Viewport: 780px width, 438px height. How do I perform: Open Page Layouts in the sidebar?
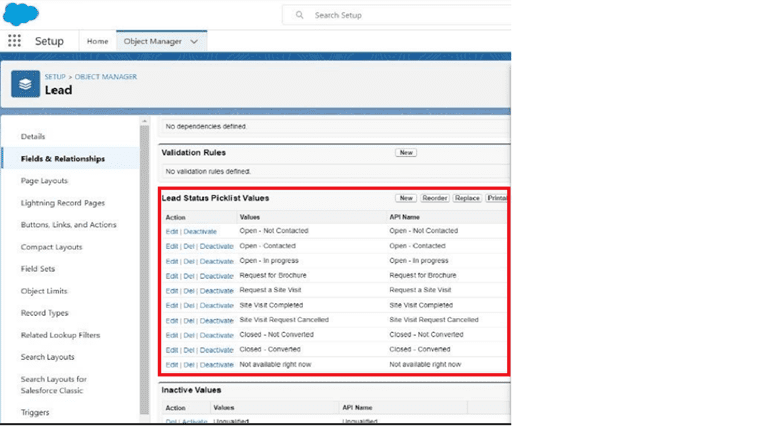click(44, 181)
